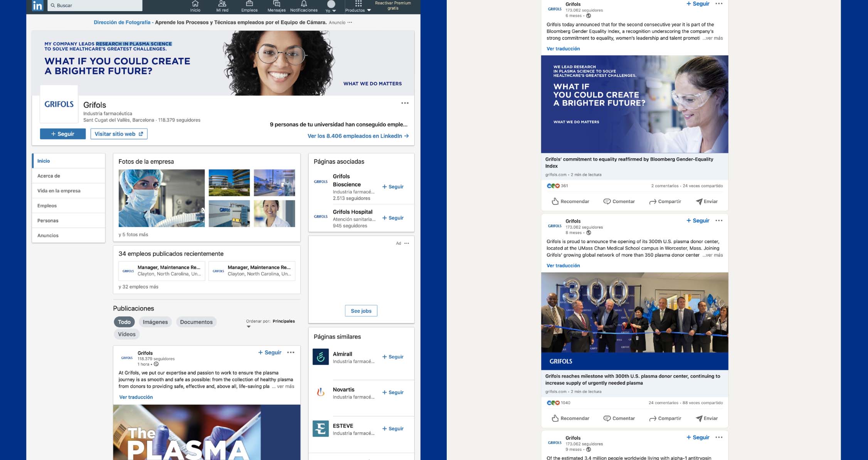This screenshot has height=460, width=868.
Task: Click Compartir on Gender-Equality post
Action: click(x=665, y=201)
